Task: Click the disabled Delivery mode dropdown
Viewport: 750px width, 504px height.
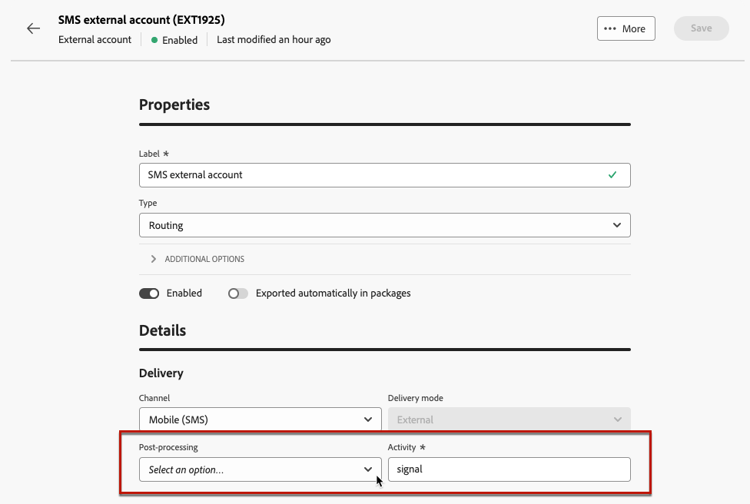Action: click(509, 420)
